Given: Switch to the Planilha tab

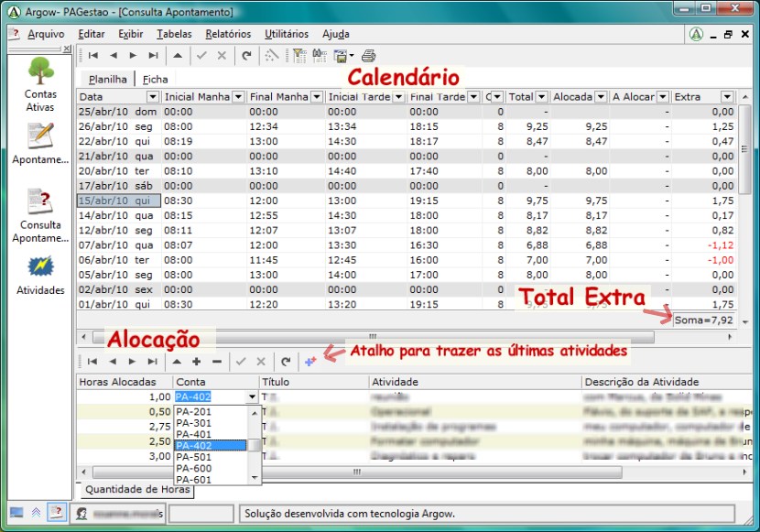Looking at the screenshot, I should [x=108, y=80].
